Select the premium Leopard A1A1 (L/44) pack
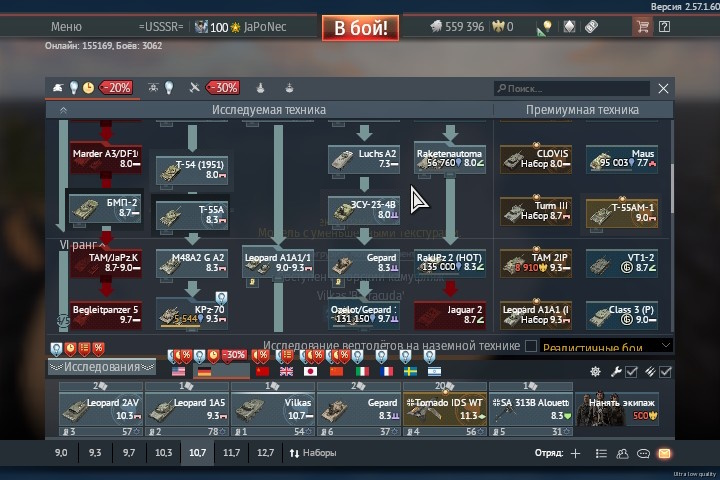Screen dimensions: 720x480 [535, 315]
